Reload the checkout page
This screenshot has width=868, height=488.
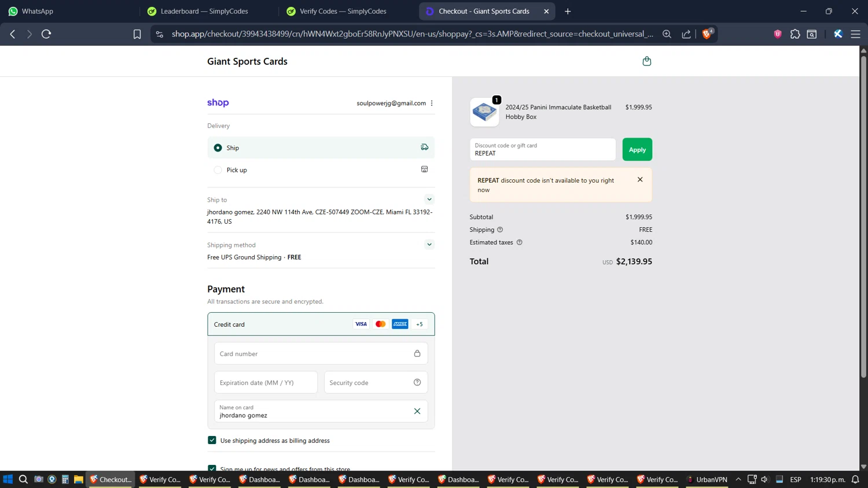[x=46, y=34]
